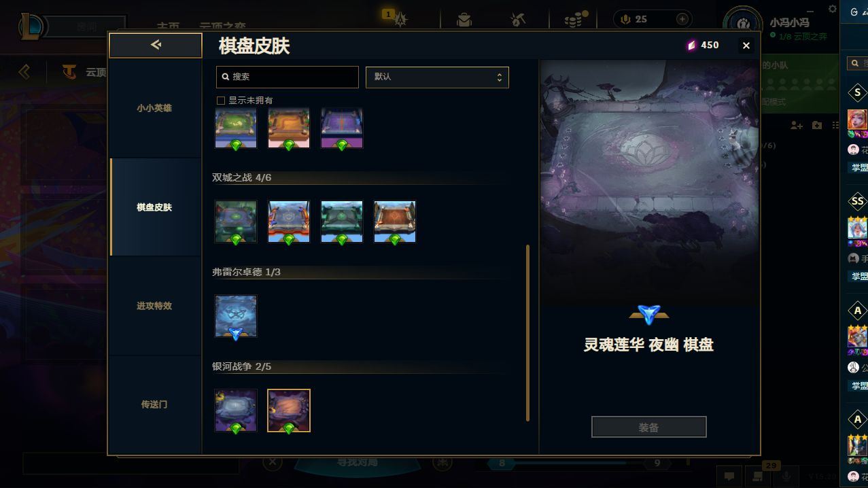Click the skin list vertical scrollbar
This screenshot has height=488, width=868.
click(x=528, y=333)
